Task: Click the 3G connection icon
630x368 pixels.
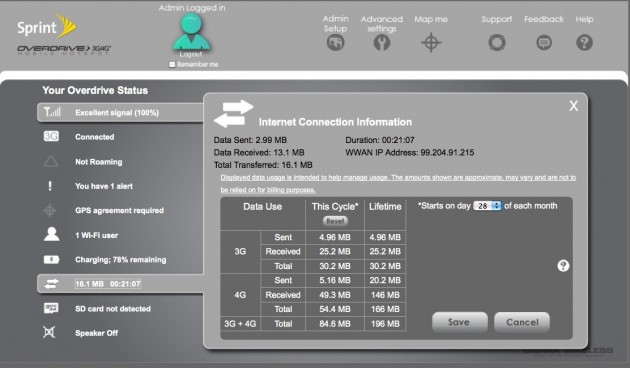Action: point(51,137)
